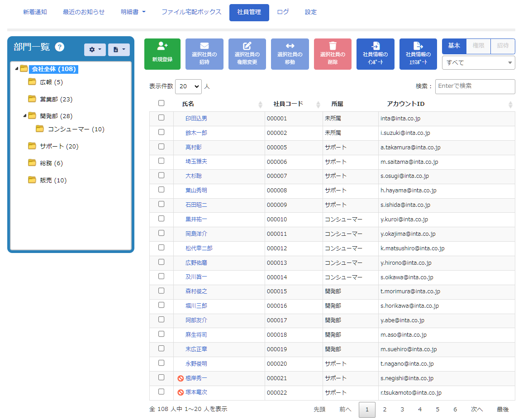Click the 選択社員の移動 arrows button
Screen dimensions: 523x420
click(290, 54)
